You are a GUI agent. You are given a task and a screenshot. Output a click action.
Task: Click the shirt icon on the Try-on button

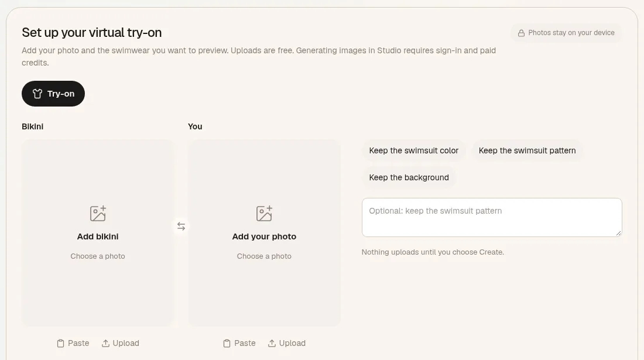point(37,94)
